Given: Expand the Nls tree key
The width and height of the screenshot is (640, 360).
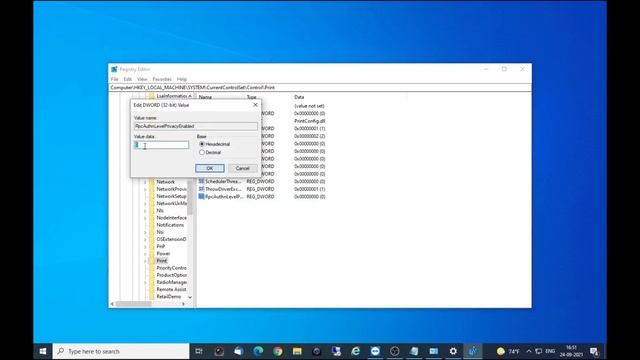Looking at the screenshot, I should [145, 211].
